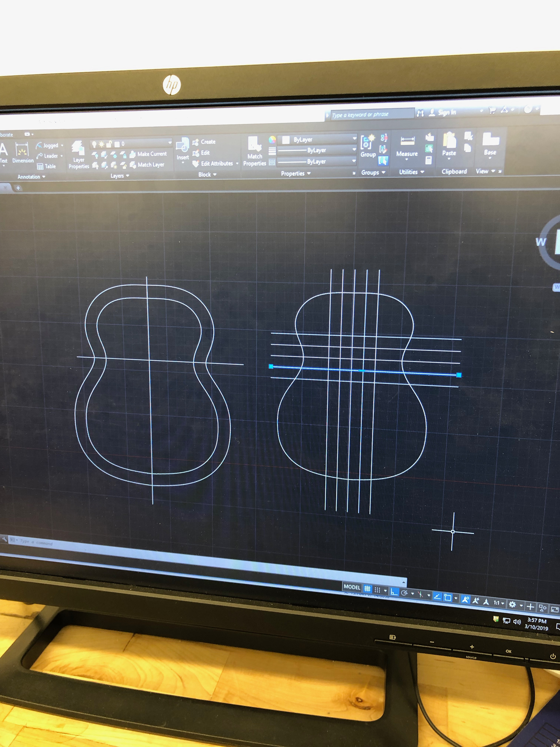Select the Group tool
The height and width of the screenshot is (747, 560).
[x=368, y=146]
